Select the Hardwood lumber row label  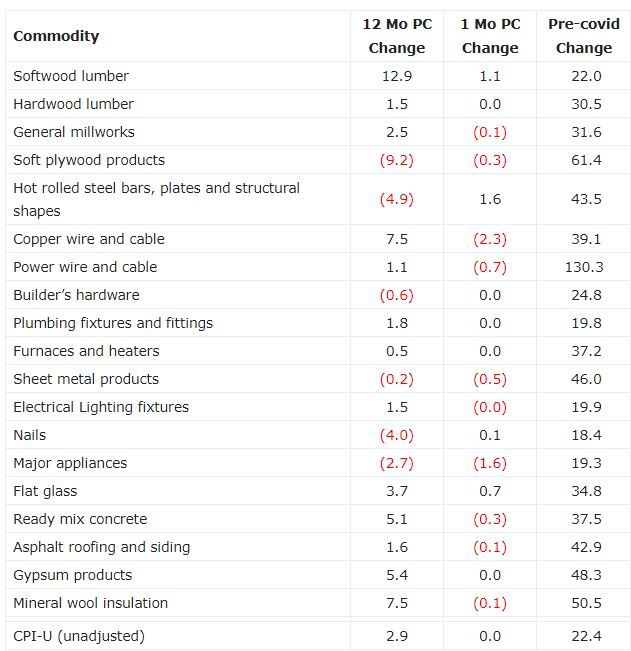[73, 104]
